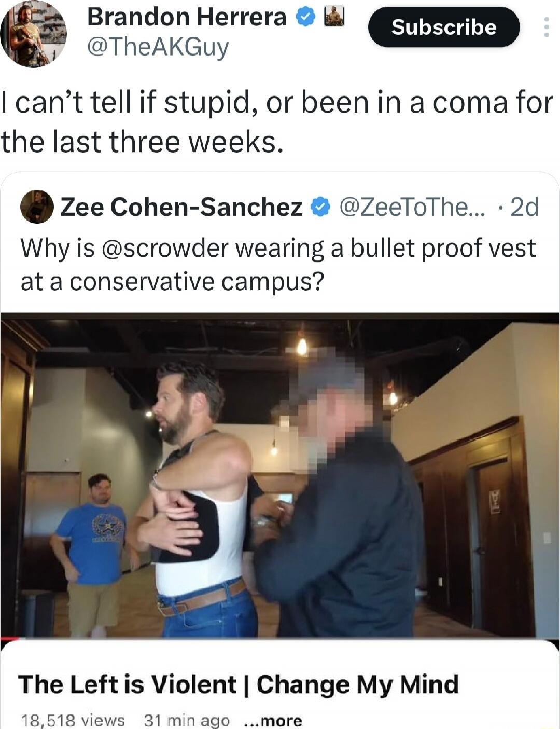Click the red video progress bar

(10, 638)
